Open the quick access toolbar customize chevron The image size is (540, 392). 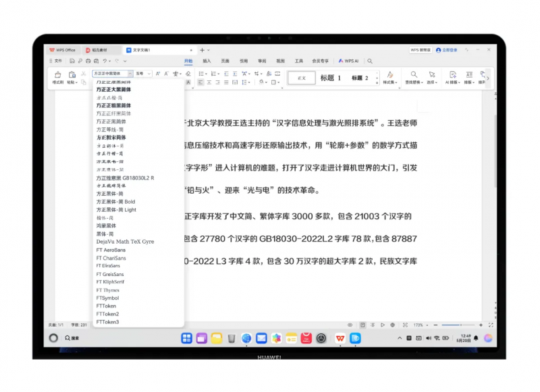(x=125, y=61)
